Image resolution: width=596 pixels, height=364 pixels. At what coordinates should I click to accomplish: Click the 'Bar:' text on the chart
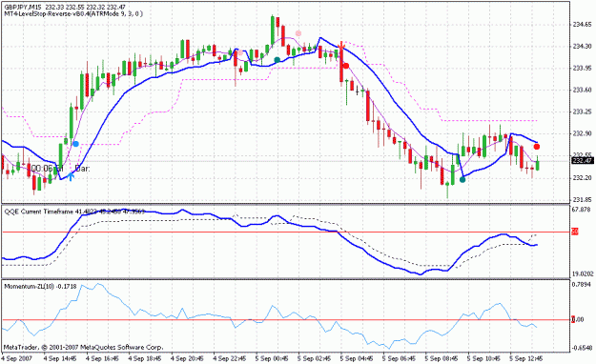(x=82, y=169)
